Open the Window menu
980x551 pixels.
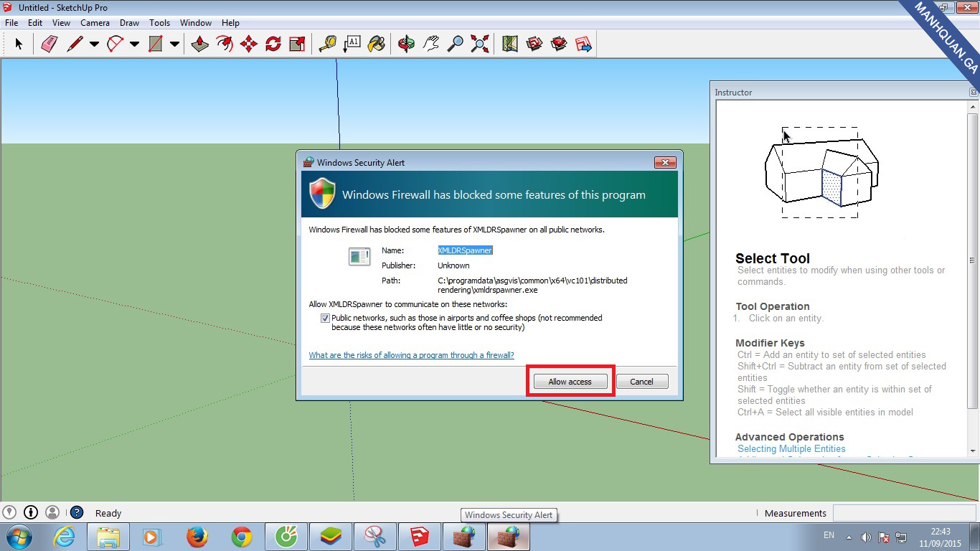[196, 23]
